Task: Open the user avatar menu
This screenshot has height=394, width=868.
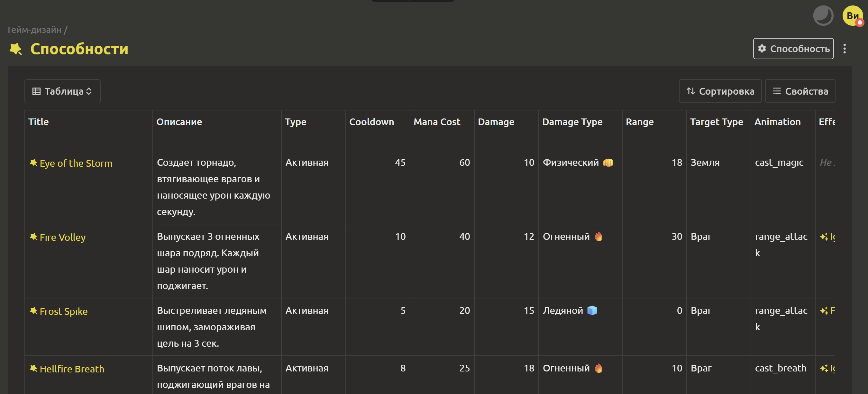Action: [853, 15]
